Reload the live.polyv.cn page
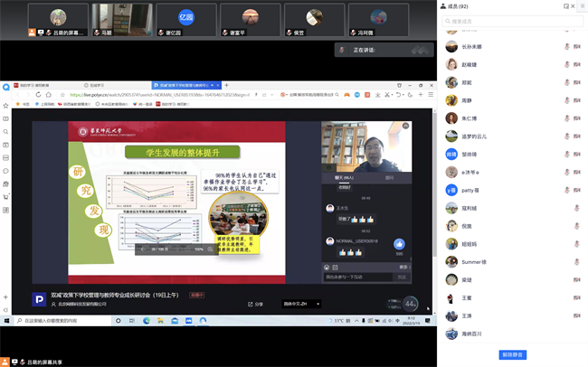 pyautogui.click(x=38, y=95)
